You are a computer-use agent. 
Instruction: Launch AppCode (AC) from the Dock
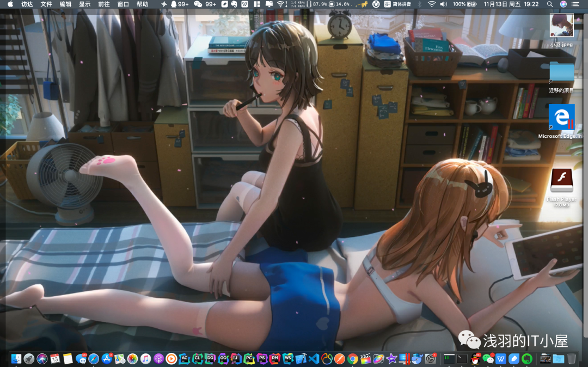(x=185, y=359)
